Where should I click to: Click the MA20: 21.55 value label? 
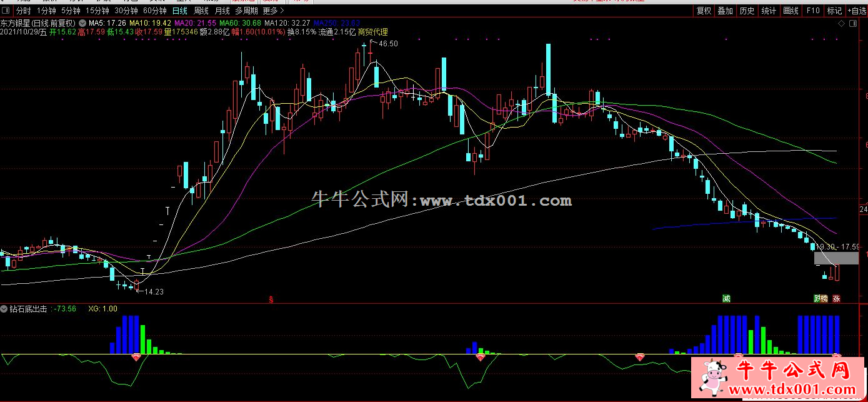(196, 23)
